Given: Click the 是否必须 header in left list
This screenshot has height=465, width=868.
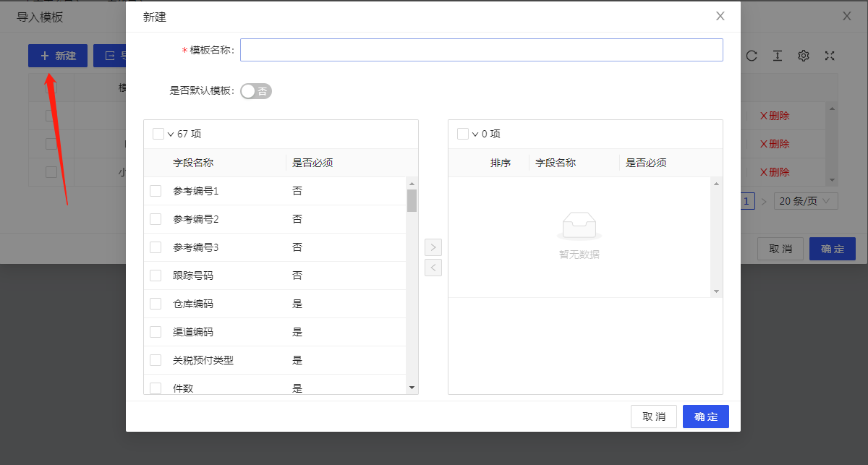Looking at the screenshot, I should pos(312,163).
